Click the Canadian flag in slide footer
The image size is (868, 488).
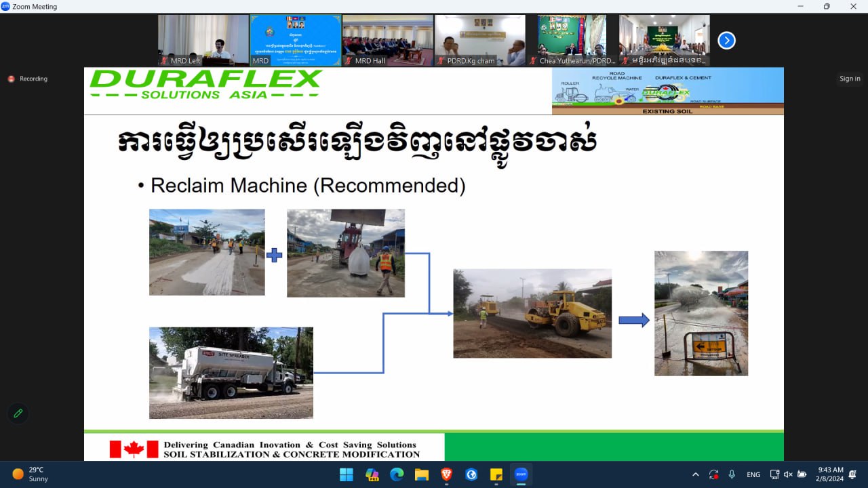[x=134, y=449]
